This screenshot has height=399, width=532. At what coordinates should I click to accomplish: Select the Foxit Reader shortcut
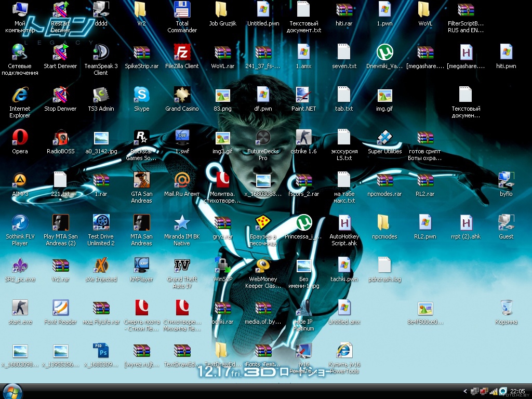pos(60,308)
